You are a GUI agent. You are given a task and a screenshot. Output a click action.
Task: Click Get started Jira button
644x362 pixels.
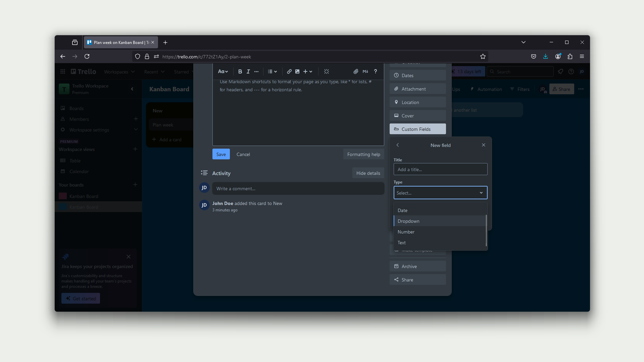[81, 299]
